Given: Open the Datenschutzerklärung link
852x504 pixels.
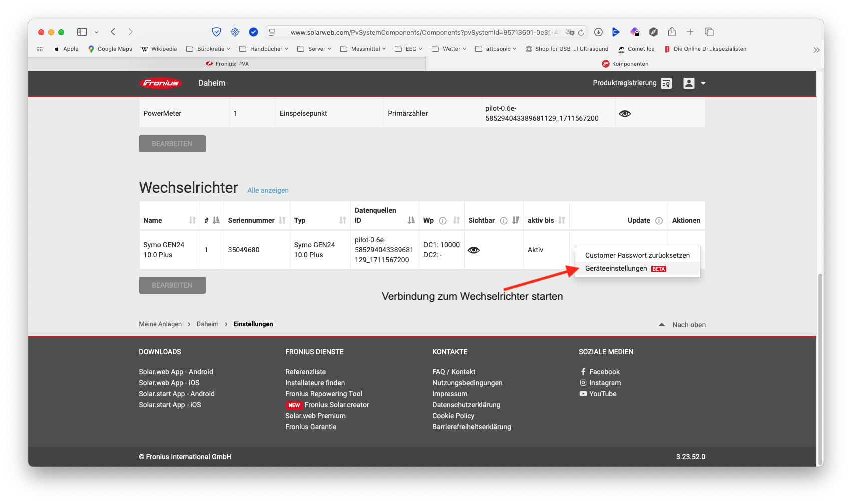Looking at the screenshot, I should point(466,405).
